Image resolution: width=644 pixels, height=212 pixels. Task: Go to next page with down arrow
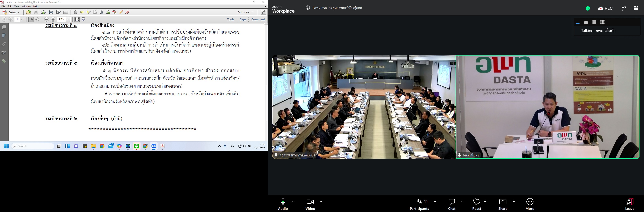click(x=11, y=19)
